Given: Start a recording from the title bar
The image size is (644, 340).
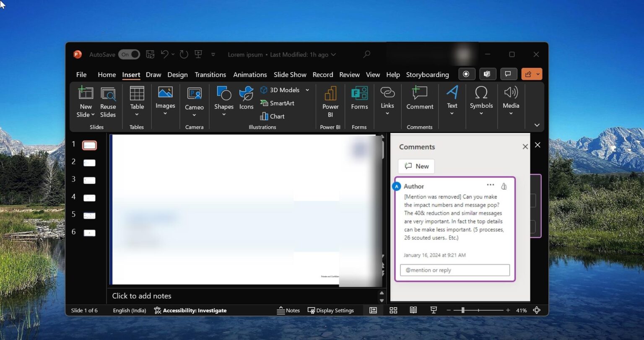Looking at the screenshot, I should (x=467, y=74).
